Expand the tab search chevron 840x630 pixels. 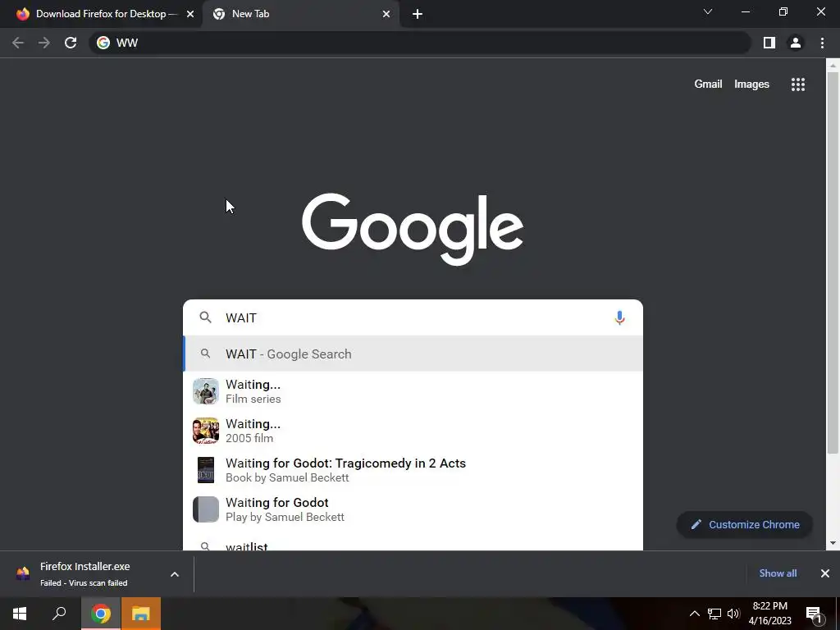[708, 11]
